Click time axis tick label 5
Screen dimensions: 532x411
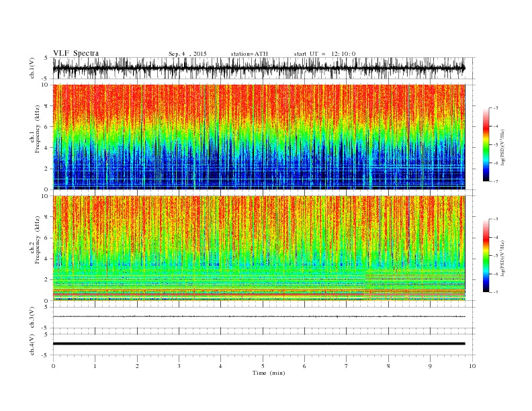(x=263, y=366)
